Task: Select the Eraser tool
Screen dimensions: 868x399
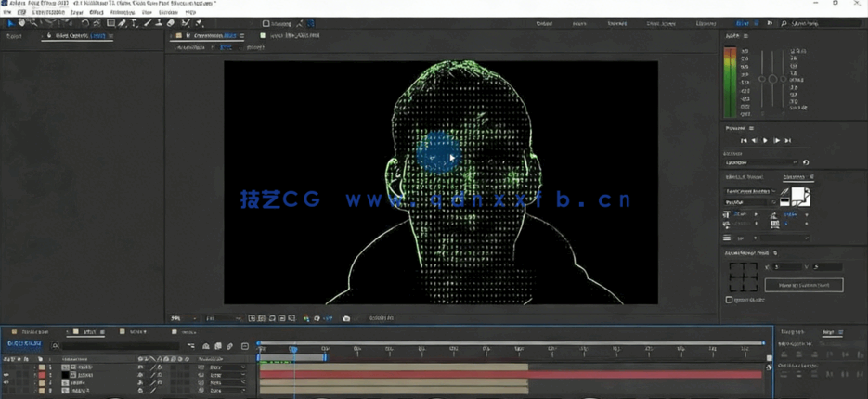Action: click(x=171, y=23)
